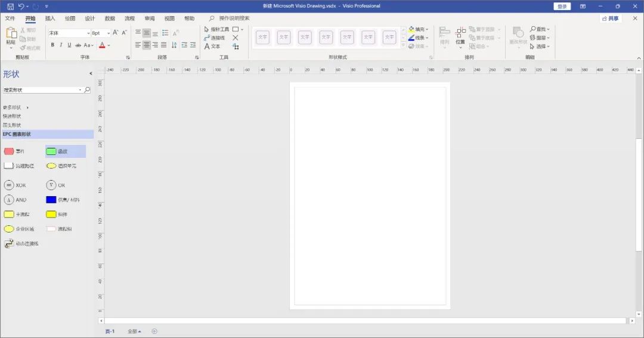The height and width of the screenshot is (338, 644).
Task: Decrease font size with smaller A icon
Action: pyautogui.click(x=124, y=32)
